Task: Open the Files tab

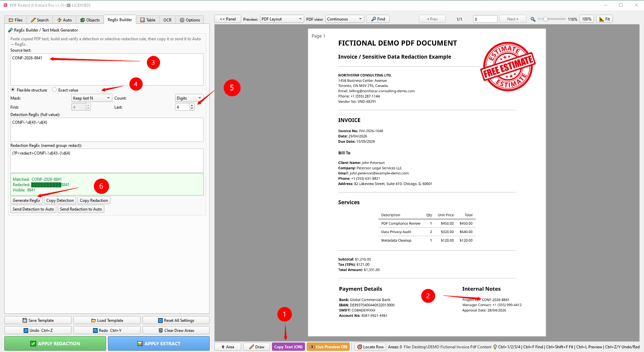Action: 16,20
